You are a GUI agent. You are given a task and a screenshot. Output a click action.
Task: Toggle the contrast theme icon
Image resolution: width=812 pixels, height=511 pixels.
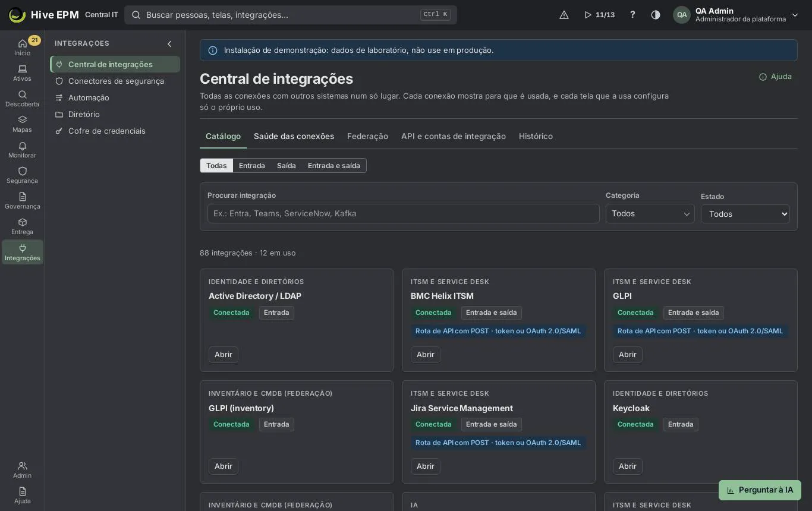pos(656,15)
